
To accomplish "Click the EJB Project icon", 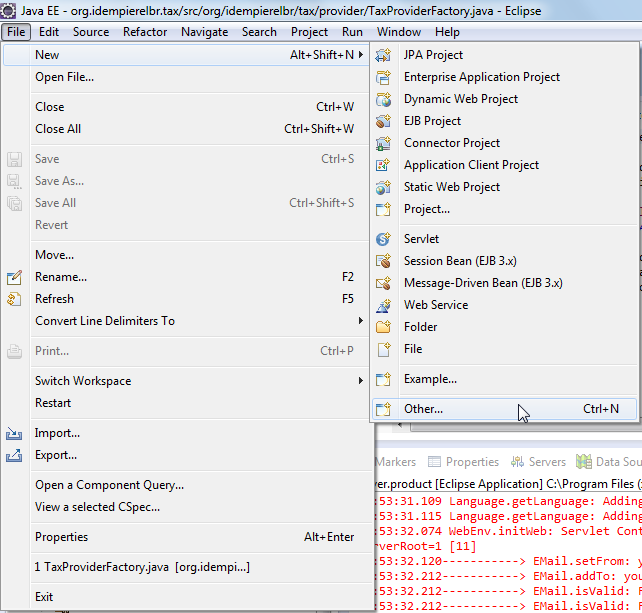I will [x=383, y=121].
